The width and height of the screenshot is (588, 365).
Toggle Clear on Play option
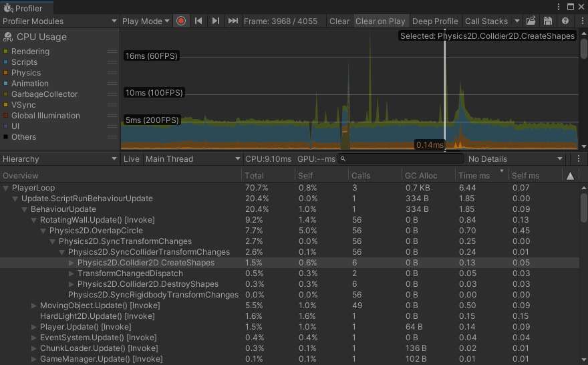[x=380, y=21]
